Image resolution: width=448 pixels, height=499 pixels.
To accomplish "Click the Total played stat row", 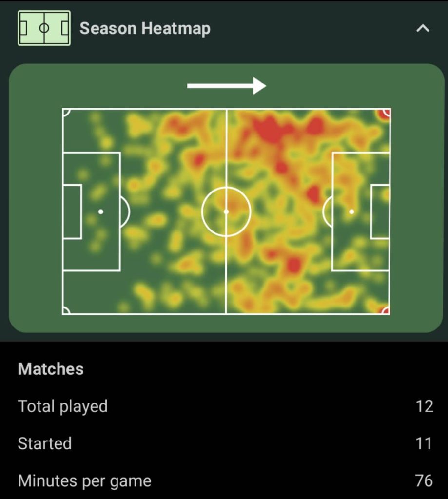I will 225,406.
